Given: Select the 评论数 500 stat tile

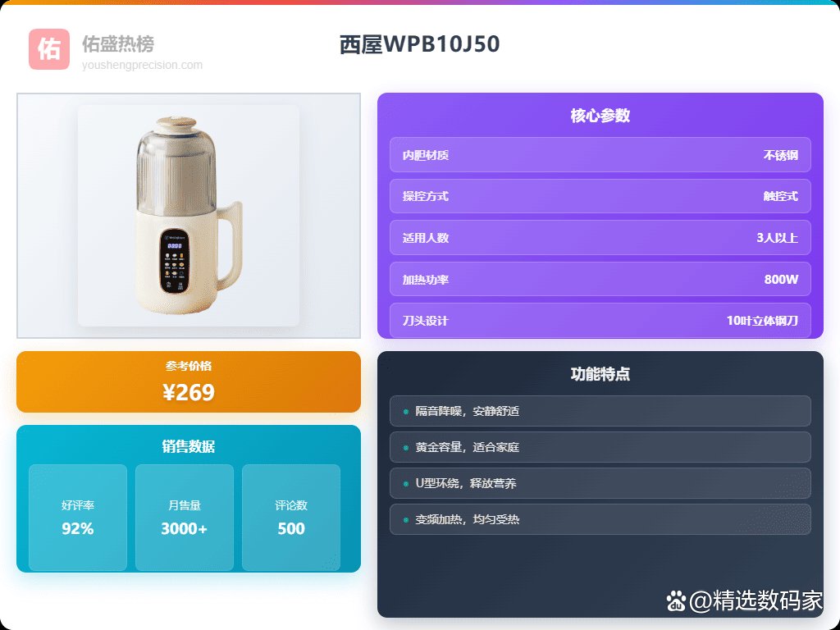Looking at the screenshot, I should (x=291, y=518).
